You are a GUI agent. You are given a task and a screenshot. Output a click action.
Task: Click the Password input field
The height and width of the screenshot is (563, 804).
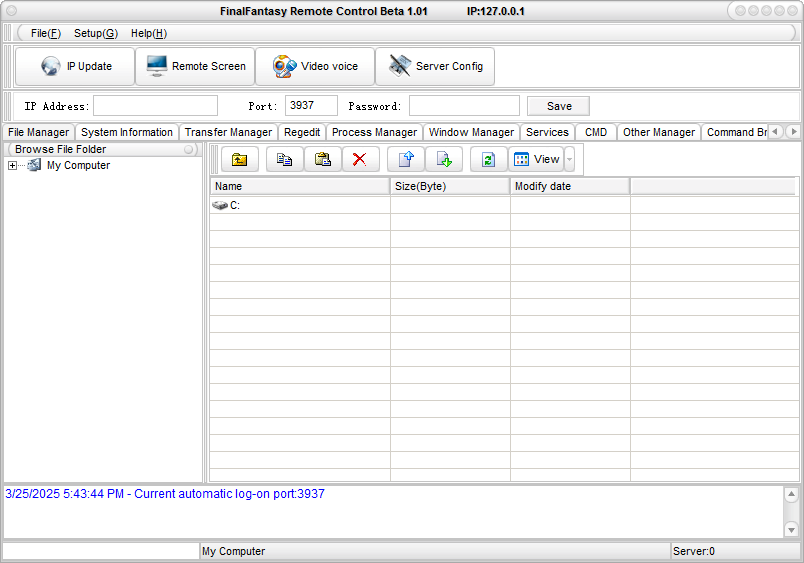464,106
